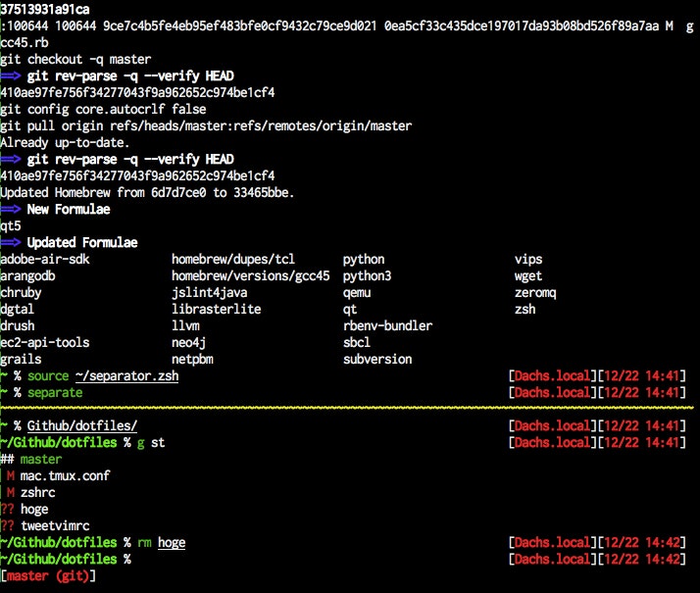This screenshot has height=593, width=700.
Task: Click the 'git pull origin refs/heads/master' line
Action: [206, 125]
